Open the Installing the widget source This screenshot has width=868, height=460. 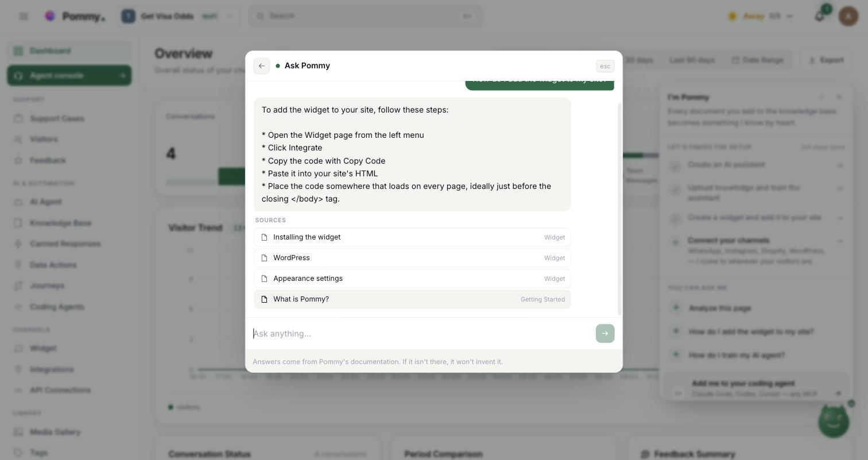pyautogui.click(x=412, y=237)
